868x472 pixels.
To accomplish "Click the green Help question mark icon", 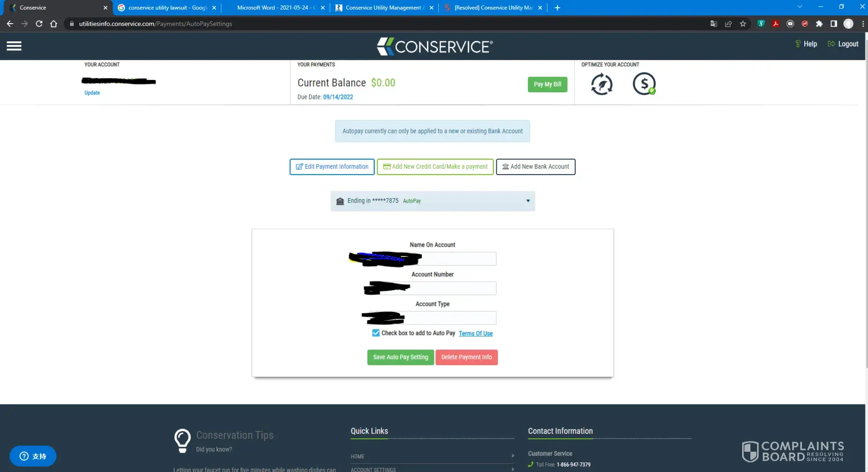I will 798,44.
